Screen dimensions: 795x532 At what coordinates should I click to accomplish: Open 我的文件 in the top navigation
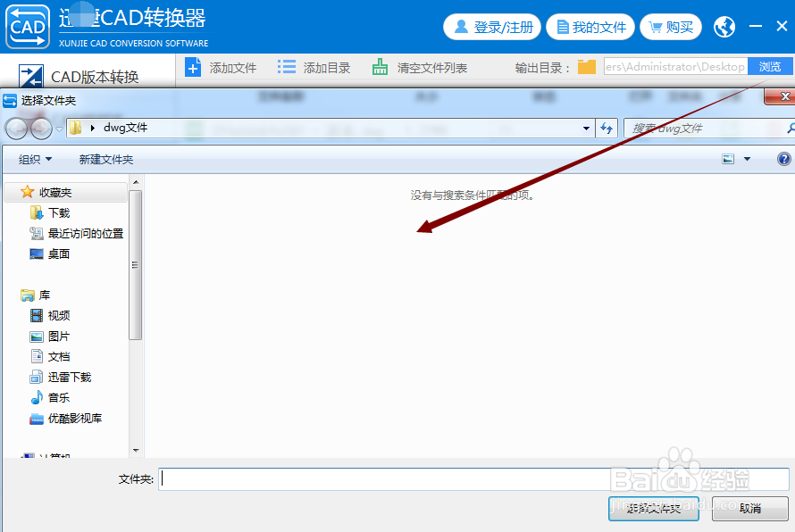point(590,27)
